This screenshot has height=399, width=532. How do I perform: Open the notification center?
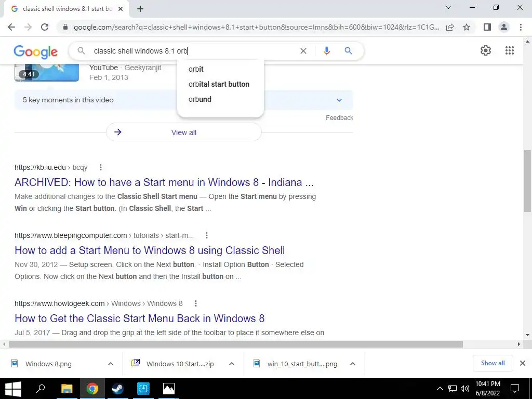click(515, 389)
